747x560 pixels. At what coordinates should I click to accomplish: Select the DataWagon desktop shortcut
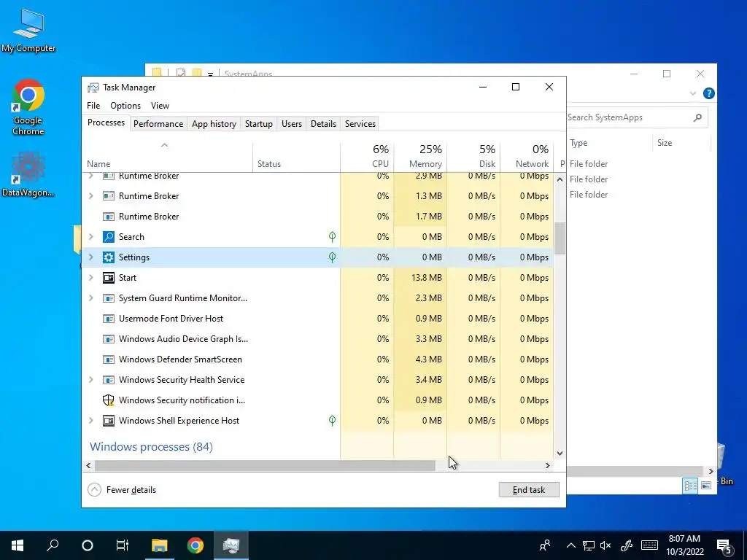tap(28, 174)
